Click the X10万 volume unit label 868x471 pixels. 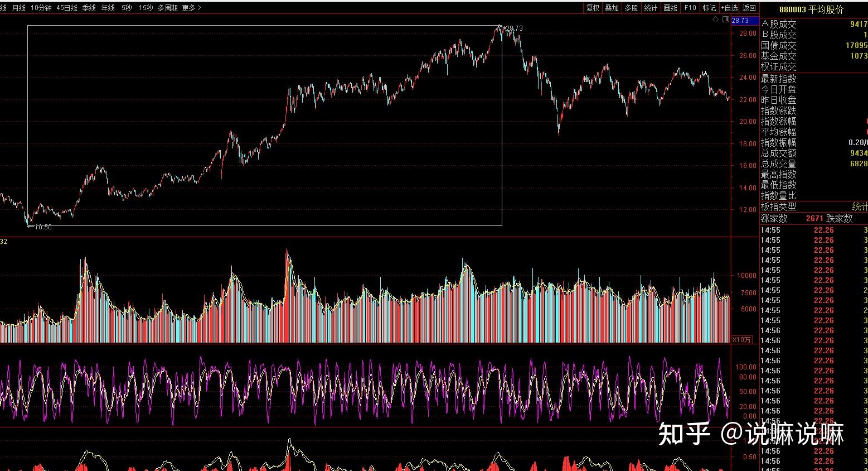pos(742,339)
